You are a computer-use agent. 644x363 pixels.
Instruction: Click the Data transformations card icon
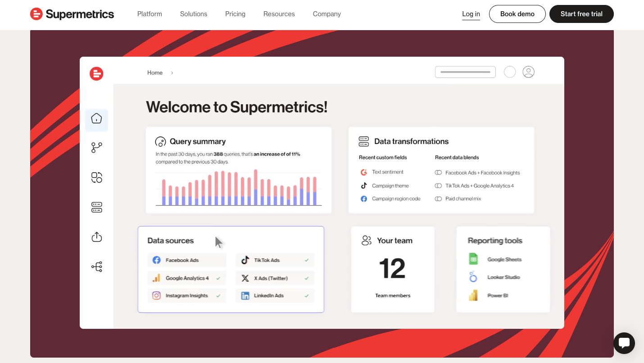tap(364, 142)
